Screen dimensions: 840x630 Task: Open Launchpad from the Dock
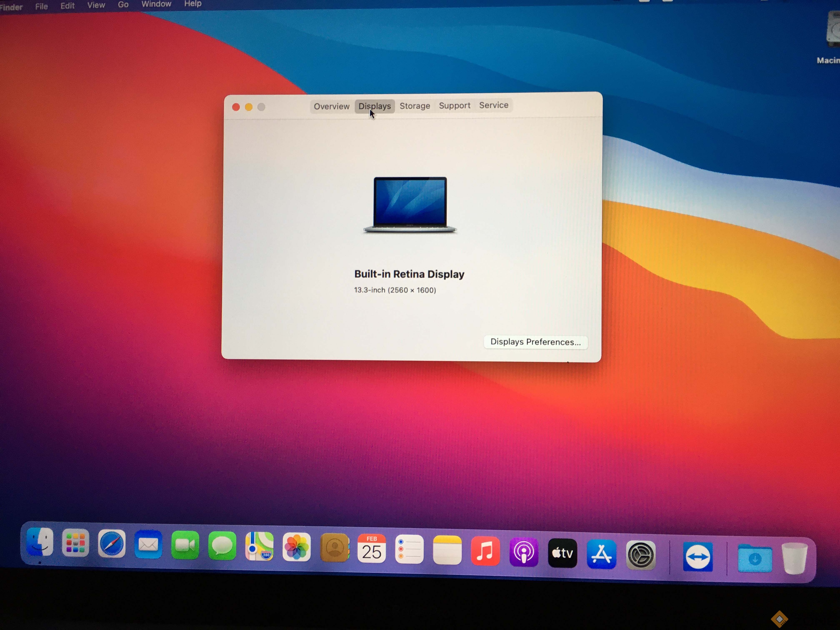(75, 543)
